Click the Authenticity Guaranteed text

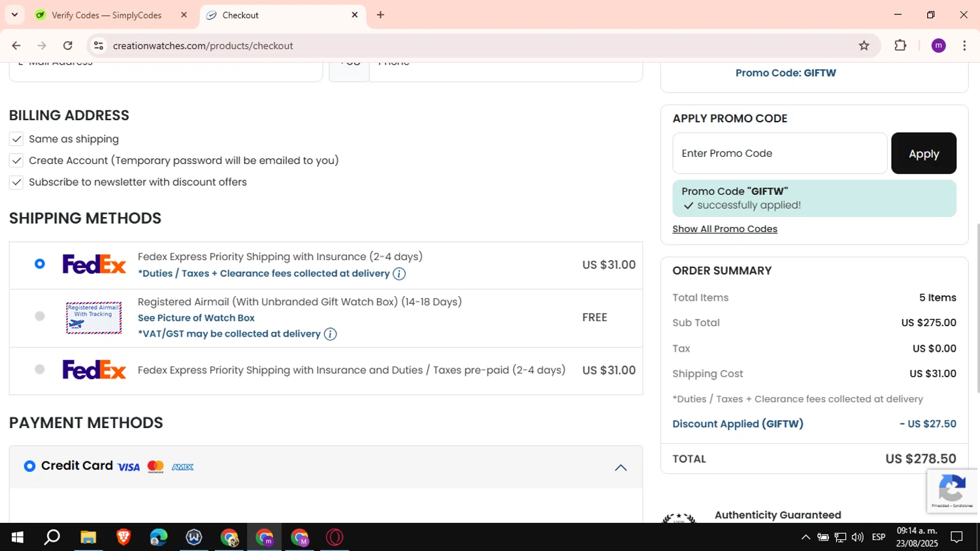click(x=777, y=515)
